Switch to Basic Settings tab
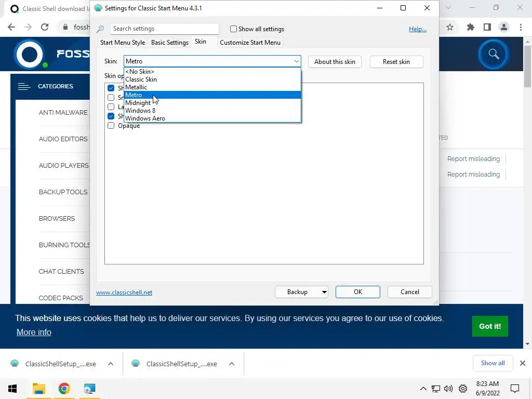The image size is (532, 399). (170, 43)
